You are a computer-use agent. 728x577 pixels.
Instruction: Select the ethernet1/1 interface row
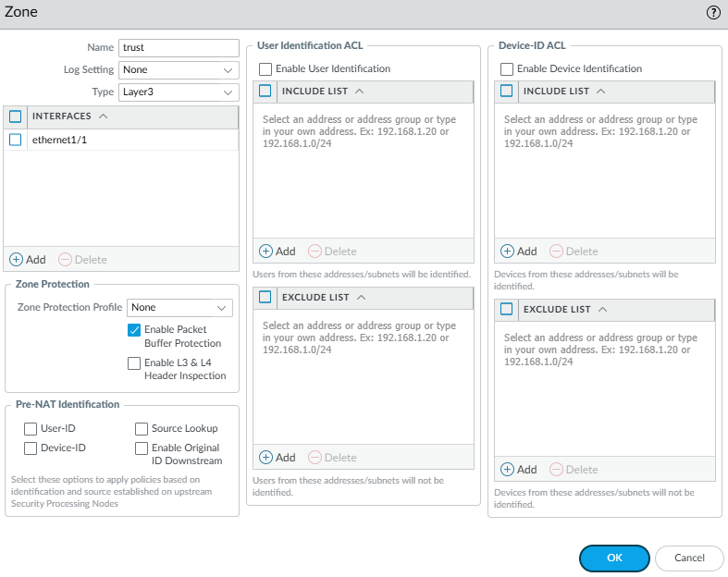coord(130,140)
